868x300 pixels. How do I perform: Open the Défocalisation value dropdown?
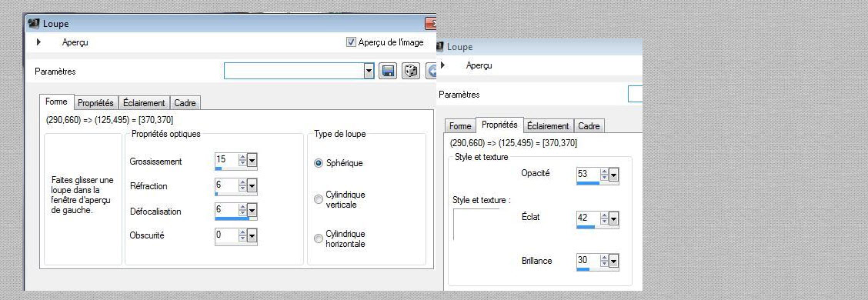[252, 210]
